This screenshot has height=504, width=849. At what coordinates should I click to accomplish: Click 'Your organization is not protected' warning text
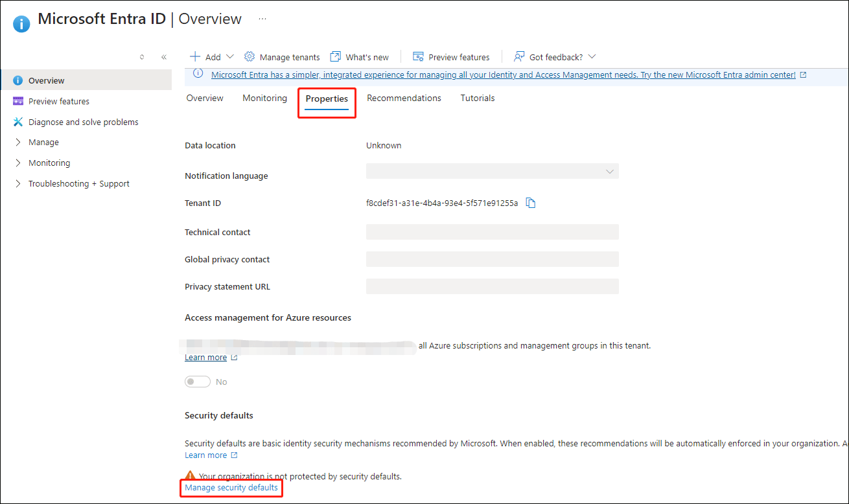point(300,476)
